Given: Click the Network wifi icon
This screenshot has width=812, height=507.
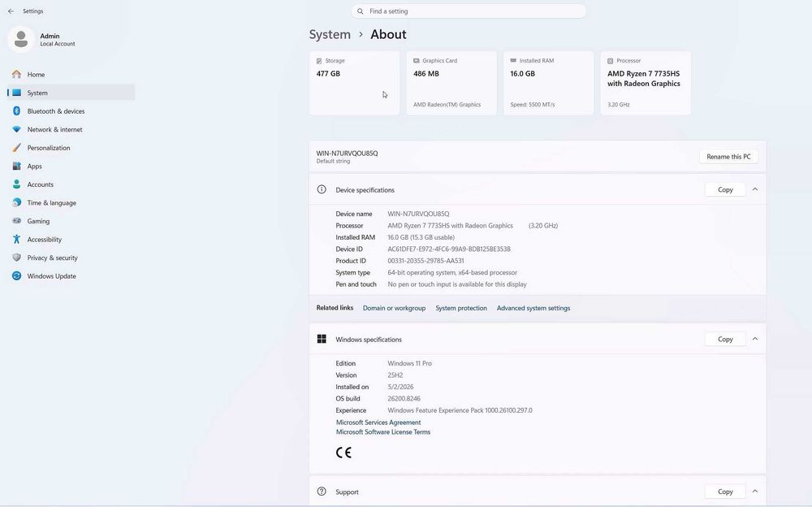Looking at the screenshot, I should pyautogui.click(x=16, y=130).
